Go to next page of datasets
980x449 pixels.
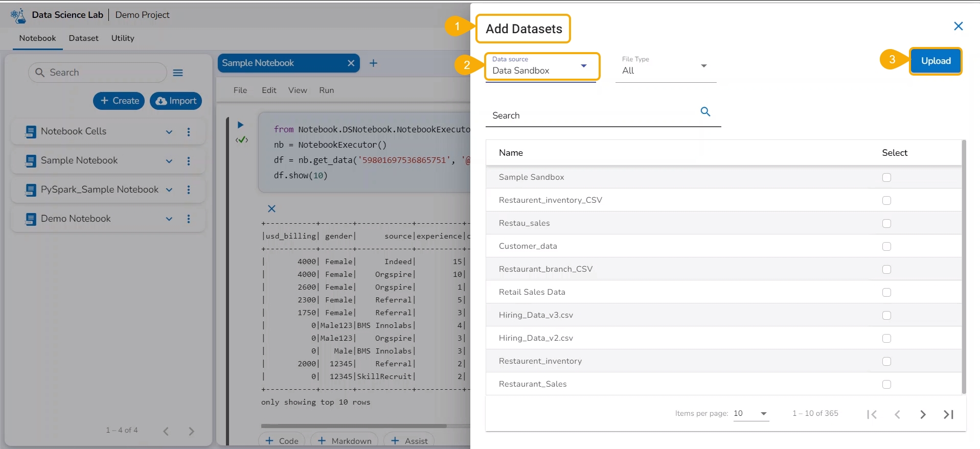(923, 414)
